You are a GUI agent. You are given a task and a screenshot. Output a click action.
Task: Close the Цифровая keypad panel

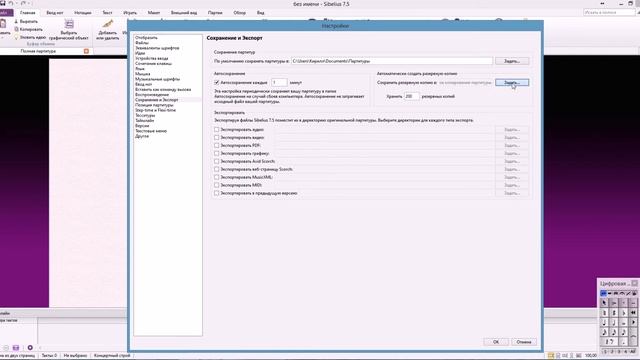point(635,283)
